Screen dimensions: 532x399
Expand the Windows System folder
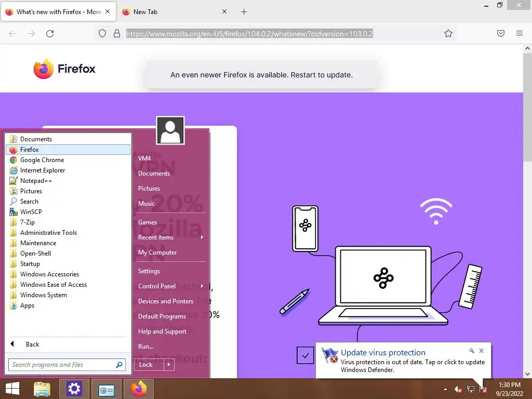point(68,295)
